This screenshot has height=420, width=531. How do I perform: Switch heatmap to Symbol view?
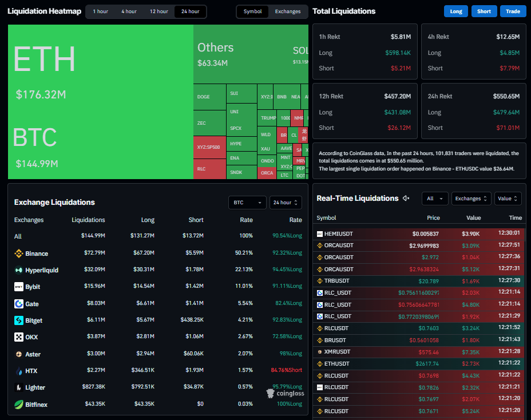click(x=253, y=11)
